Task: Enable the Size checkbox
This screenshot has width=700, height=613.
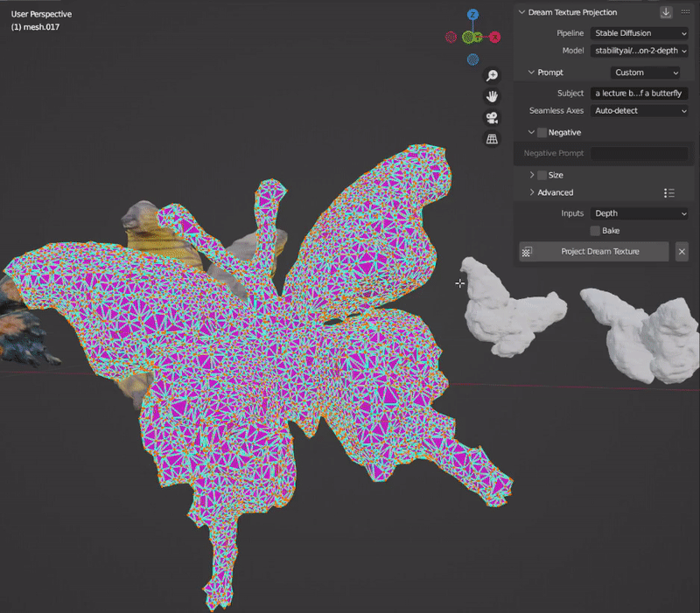Action: pos(542,175)
